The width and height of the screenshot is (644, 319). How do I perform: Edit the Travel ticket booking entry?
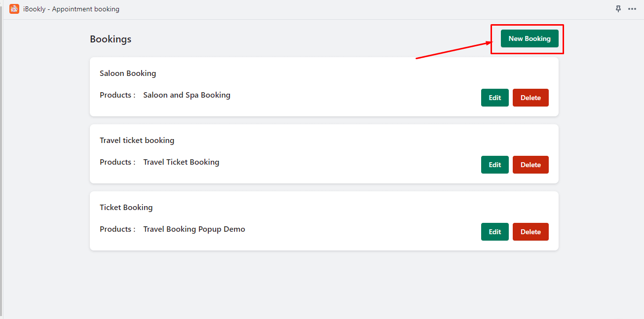[x=494, y=165]
